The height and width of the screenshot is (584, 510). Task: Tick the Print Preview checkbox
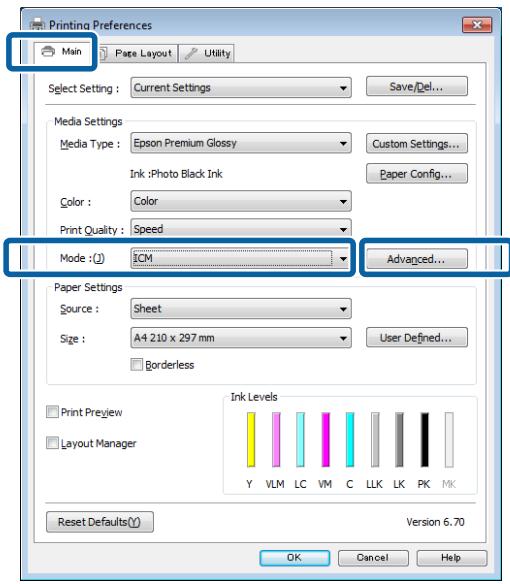point(52,412)
